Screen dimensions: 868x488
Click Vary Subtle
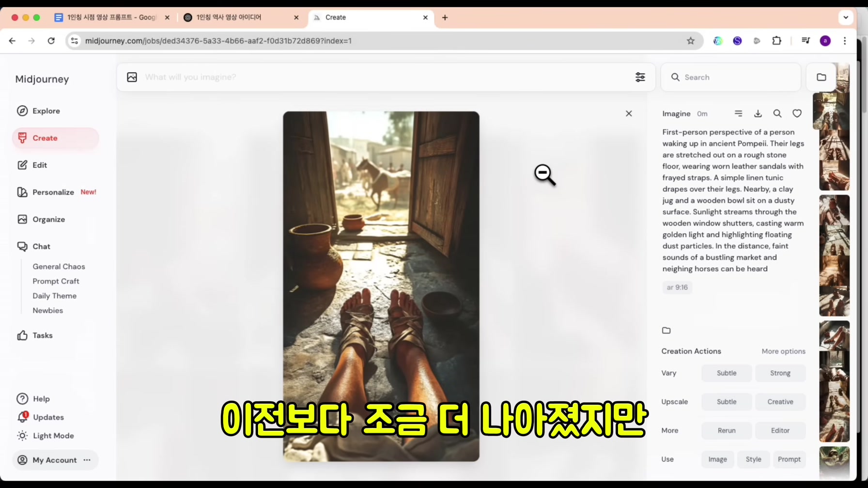coord(727,373)
